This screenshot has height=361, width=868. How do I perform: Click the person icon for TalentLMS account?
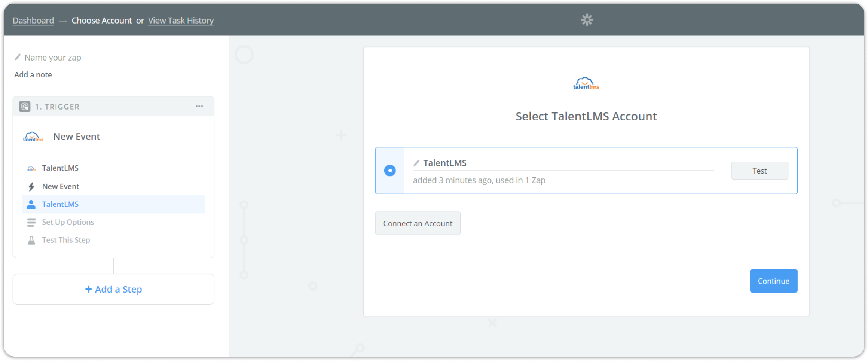pos(31,205)
